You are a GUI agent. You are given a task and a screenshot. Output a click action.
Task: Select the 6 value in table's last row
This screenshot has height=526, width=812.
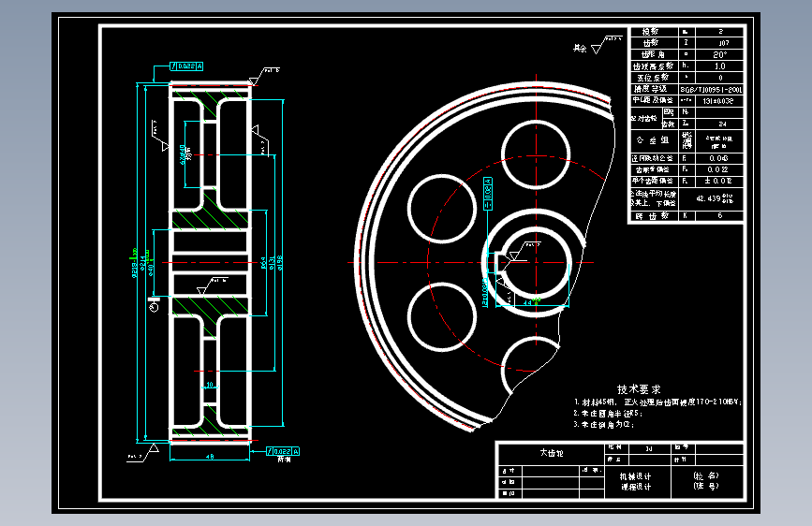(719, 215)
